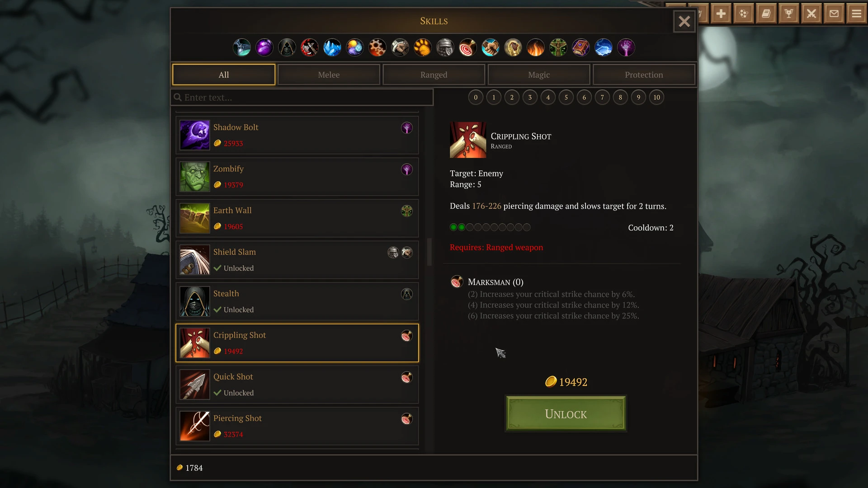Select the Piercing Shot skill entry
Screen dimensions: 868x488
(297, 426)
